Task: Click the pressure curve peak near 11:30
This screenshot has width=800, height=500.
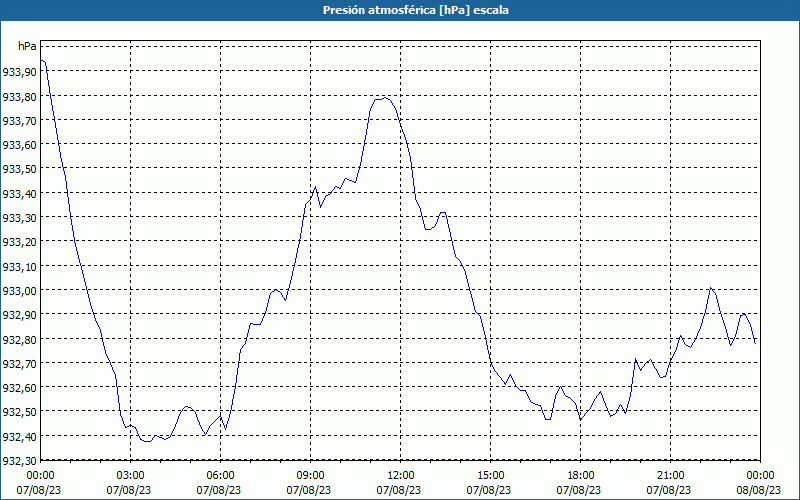Action: (385, 97)
